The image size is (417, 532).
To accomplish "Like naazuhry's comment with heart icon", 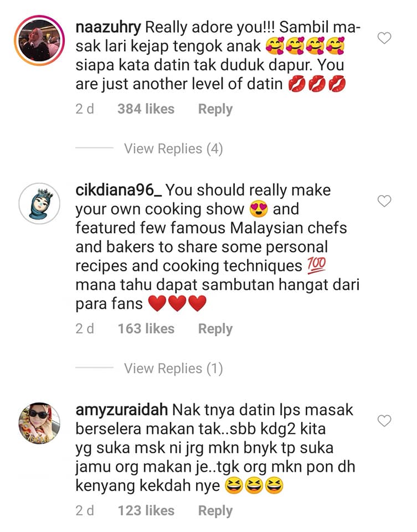I will tap(384, 38).
